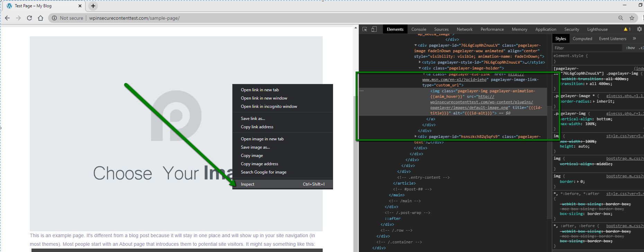Open site info via Not secure icon
This screenshot has width=644, height=252.
pos(54,18)
